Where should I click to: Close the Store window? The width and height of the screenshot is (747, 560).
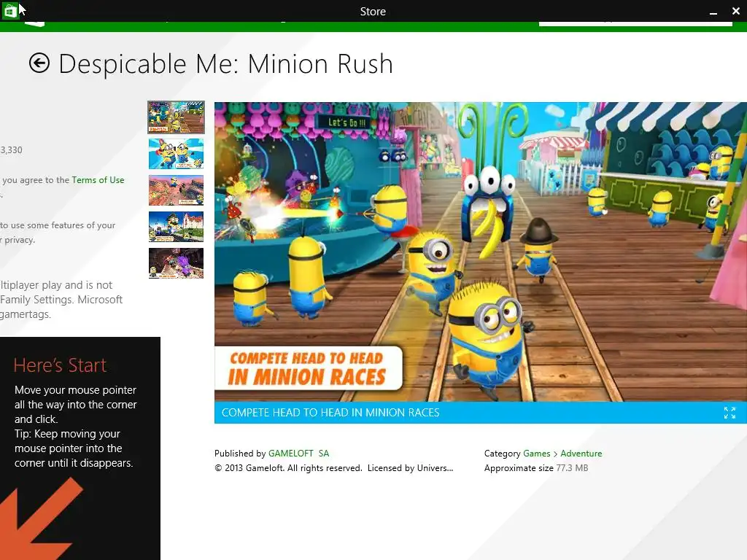pyautogui.click(x=735, y=10)
